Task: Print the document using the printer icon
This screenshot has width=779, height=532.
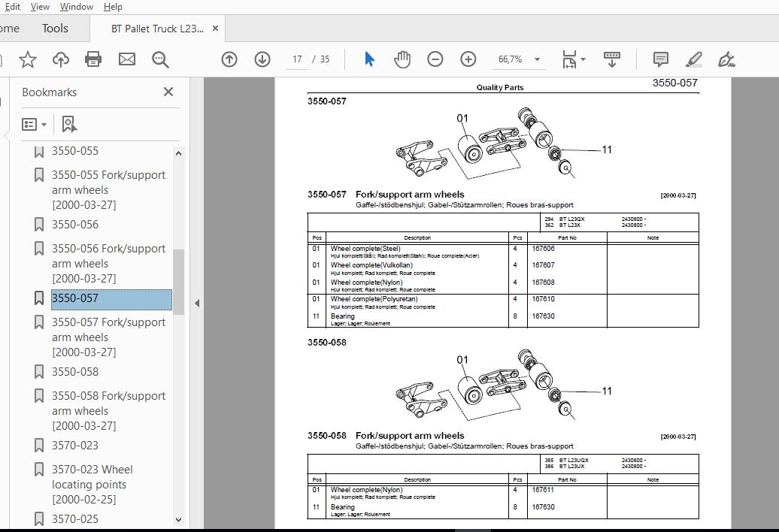Action: pos(93,59)
